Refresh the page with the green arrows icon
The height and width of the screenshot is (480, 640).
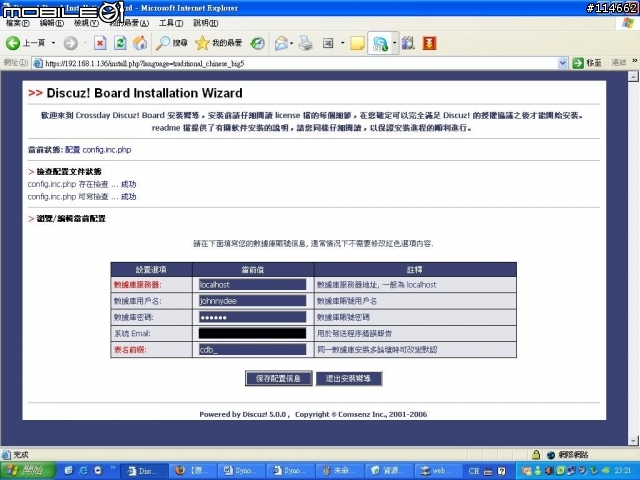coord(120,43)
